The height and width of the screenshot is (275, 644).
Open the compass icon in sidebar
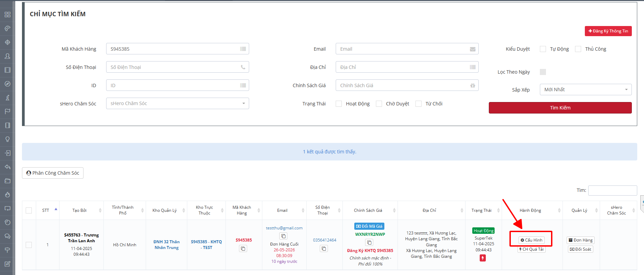7,84
